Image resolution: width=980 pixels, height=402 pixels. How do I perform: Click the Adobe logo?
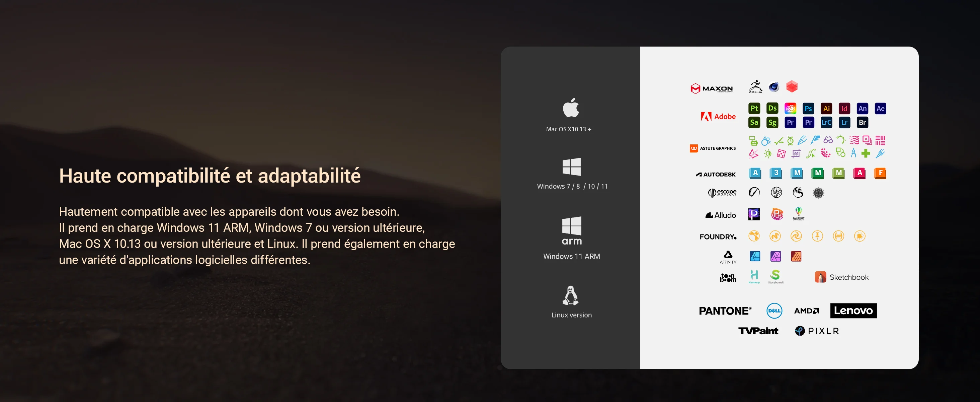pyautogui.click(x=718, y=117)
